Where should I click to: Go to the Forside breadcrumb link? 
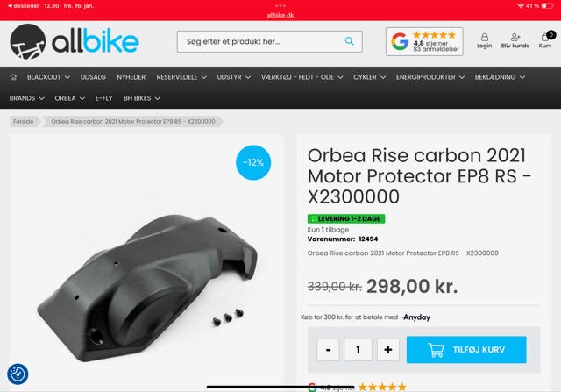pos(24,122)
